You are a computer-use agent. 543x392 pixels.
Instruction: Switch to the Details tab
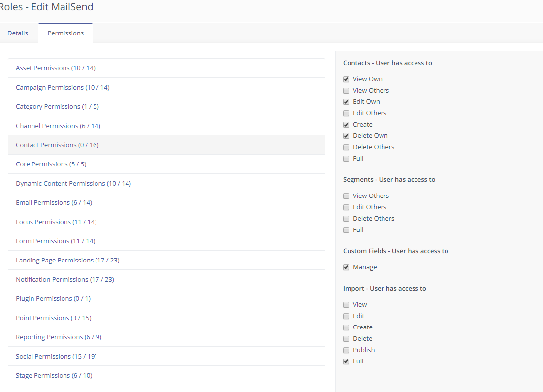[x=17, y=33]
